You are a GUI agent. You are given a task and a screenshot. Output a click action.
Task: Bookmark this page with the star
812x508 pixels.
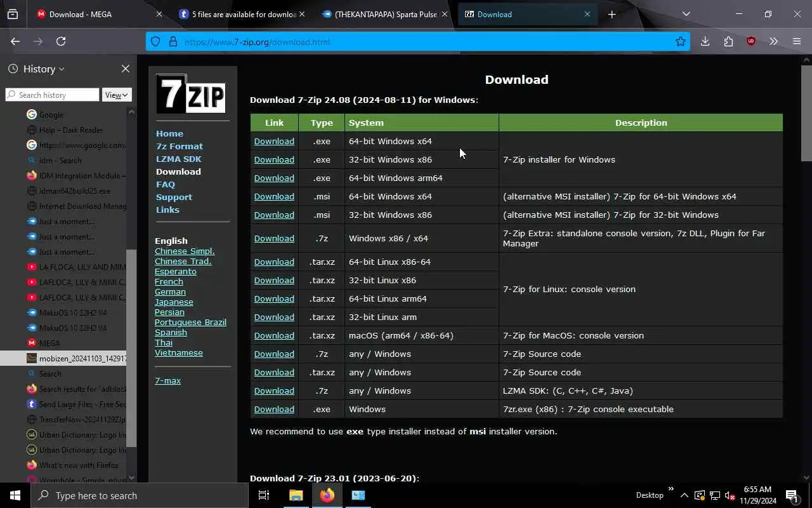(x=681, y=42)
